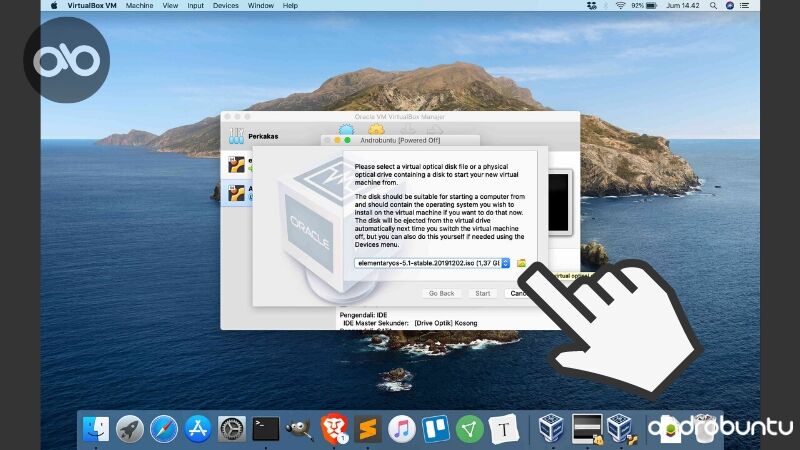
Task: Open the Window menu
Action: [261, 6]
